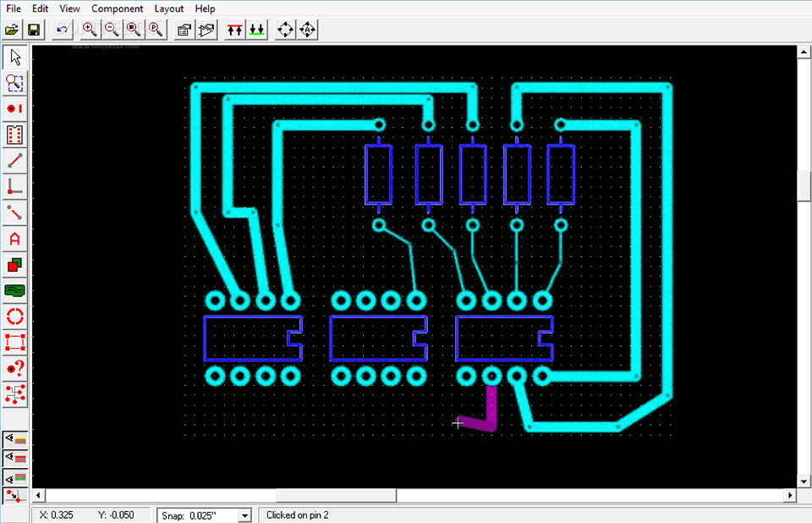Click the horizontal scrollbar right arrow
The image size is (812, 523).
coord(791,495)
